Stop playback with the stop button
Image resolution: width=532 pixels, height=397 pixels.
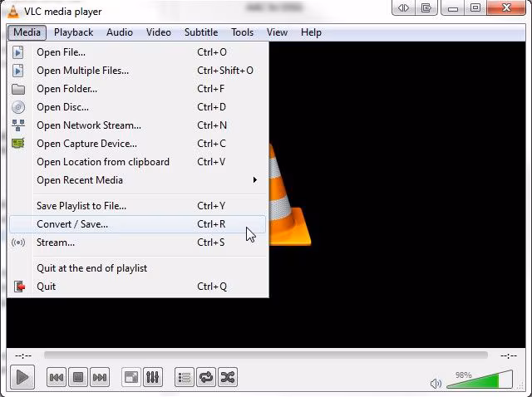(x=78, y=377)
